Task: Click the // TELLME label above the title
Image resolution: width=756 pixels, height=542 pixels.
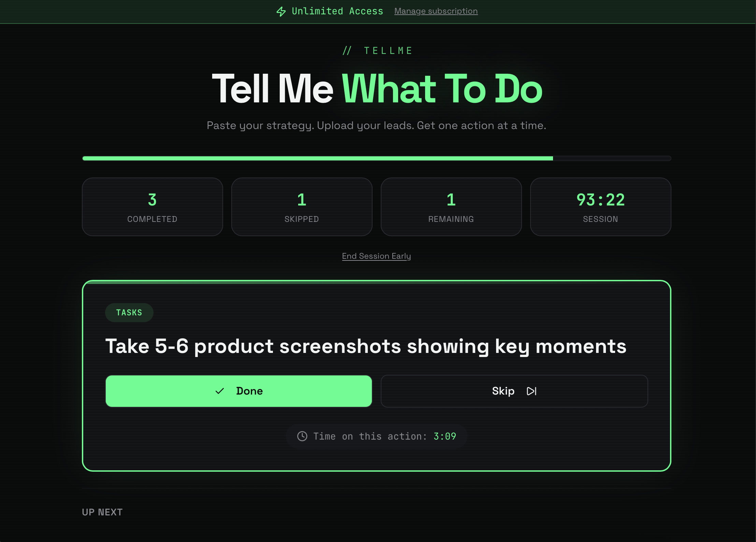Action: [377, 50]
